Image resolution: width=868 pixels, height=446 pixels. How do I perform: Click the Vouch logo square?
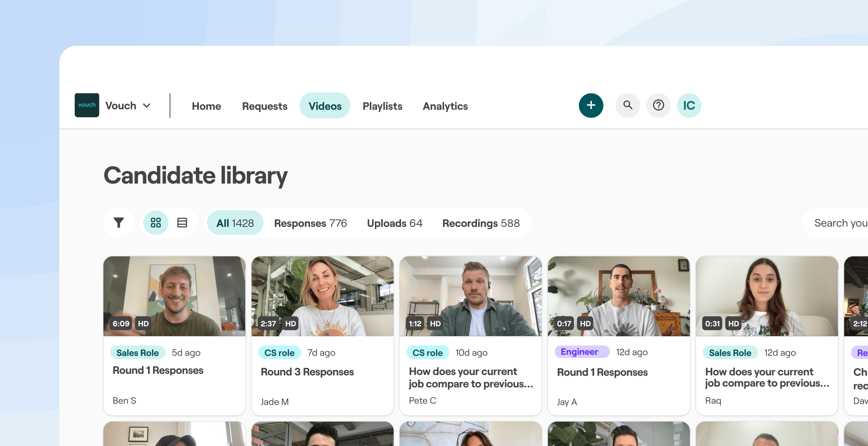point(87,105)
